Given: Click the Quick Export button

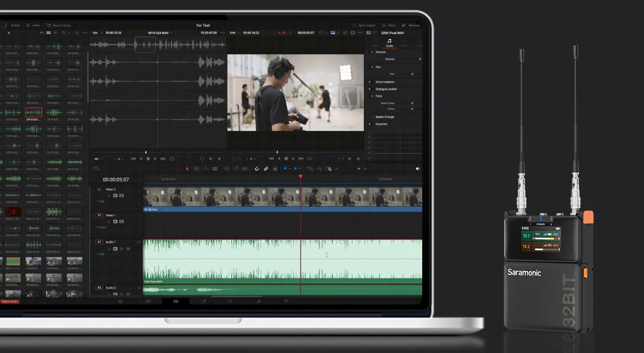Looking at the screenshot, I should click(x=364, y=26).
